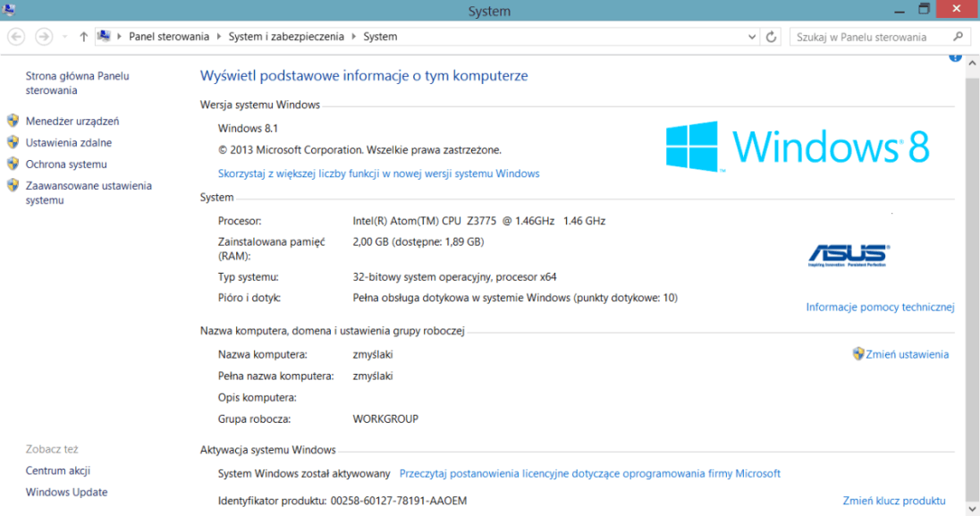Click the zmyślaki value beside Nazwa komputera:
Image resolution: width=980 pixels, height=516 pixels.
[373, 355]
